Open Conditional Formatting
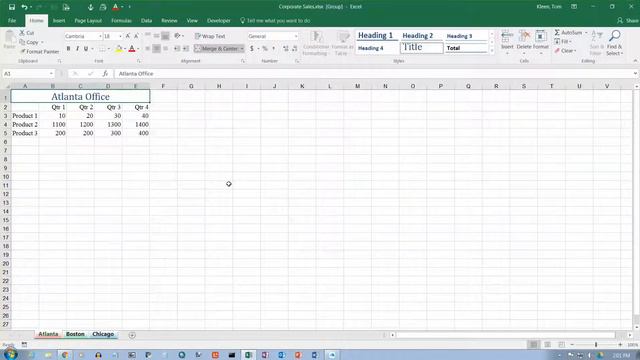 [316, 43]
